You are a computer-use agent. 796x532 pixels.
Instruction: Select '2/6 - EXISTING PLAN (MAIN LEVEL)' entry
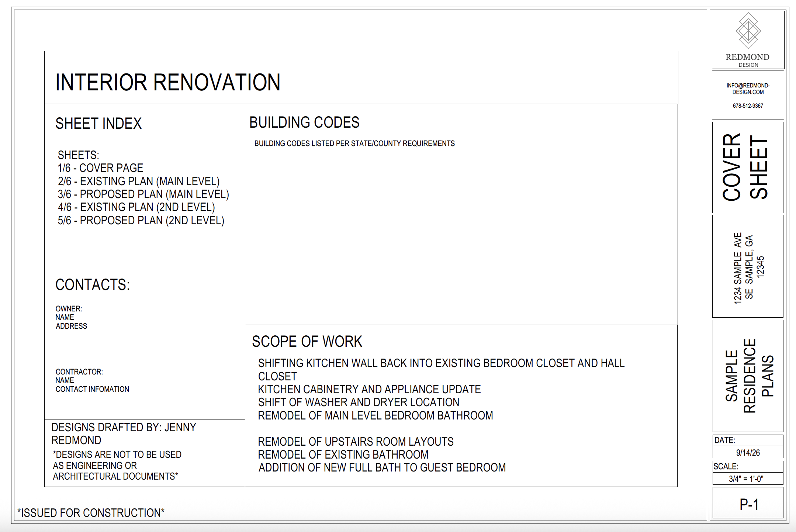pyautogui.click(x=139, y=181)
